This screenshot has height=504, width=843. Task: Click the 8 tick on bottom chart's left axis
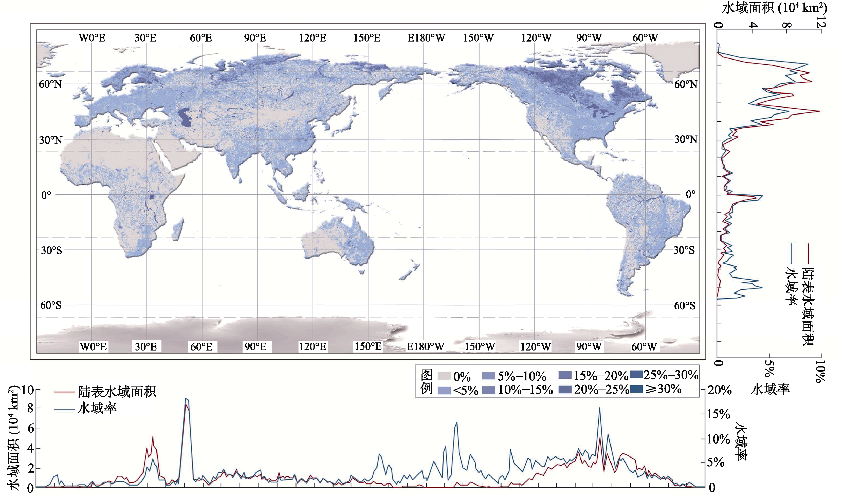tap(31, 408)
